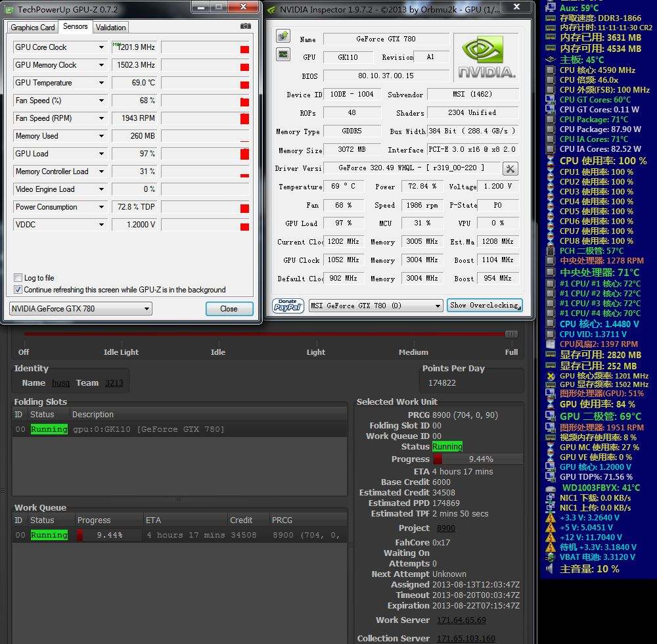
Task: Enable the Log to file checkbox
Action: (x=18, y=278)
